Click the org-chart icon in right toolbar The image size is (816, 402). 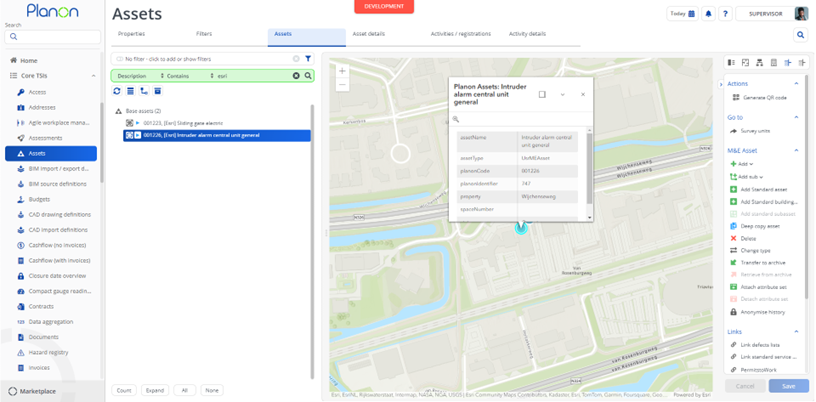759,62
